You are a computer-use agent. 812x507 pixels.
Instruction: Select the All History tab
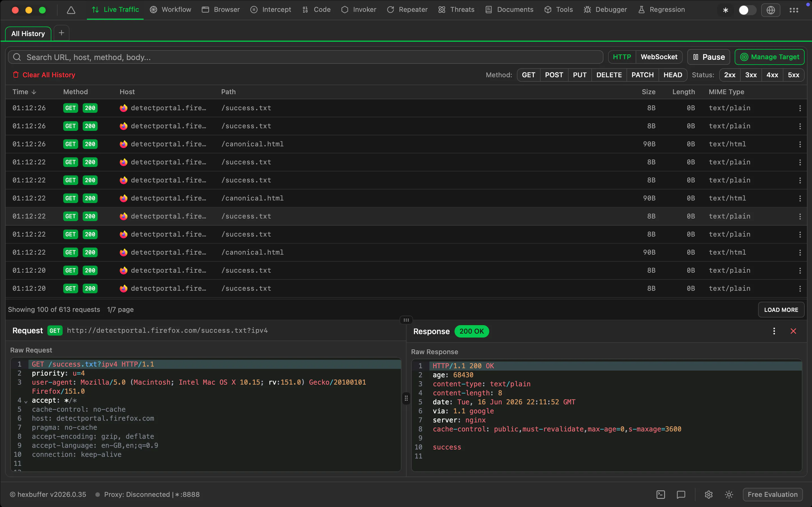28,34
